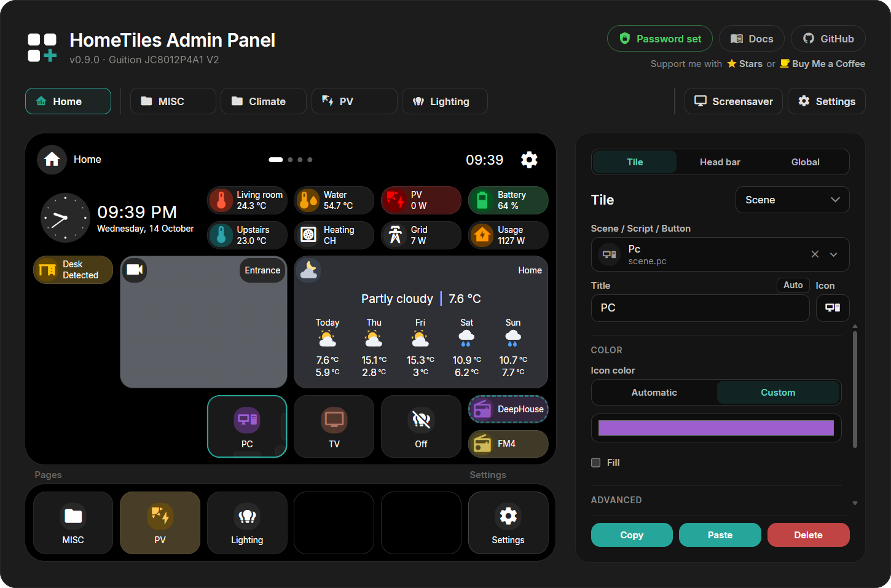Click the HomeTiles logo icon
Viewport: 891px width, 588px height.
42,48
